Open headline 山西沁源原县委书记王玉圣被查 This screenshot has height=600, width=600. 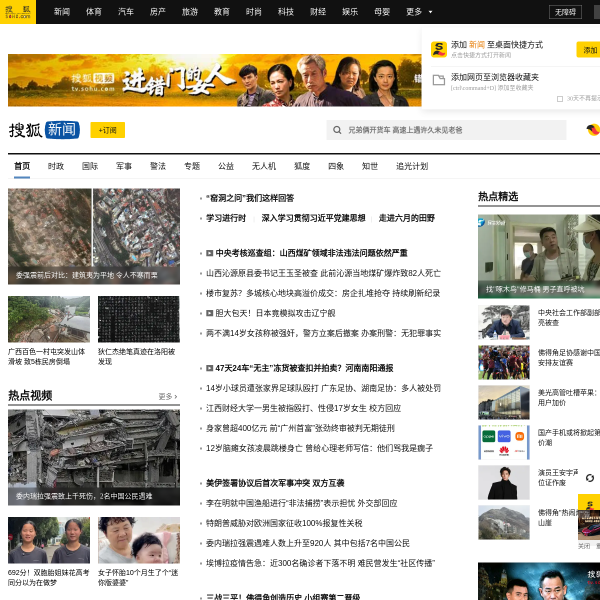point(323,273)
